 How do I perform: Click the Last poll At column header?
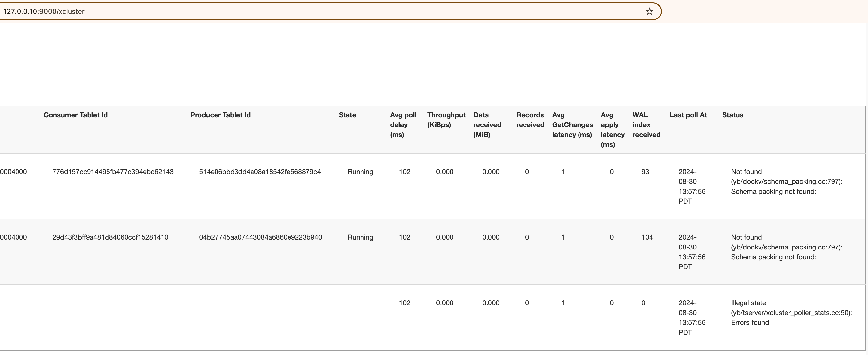point(688,115)
